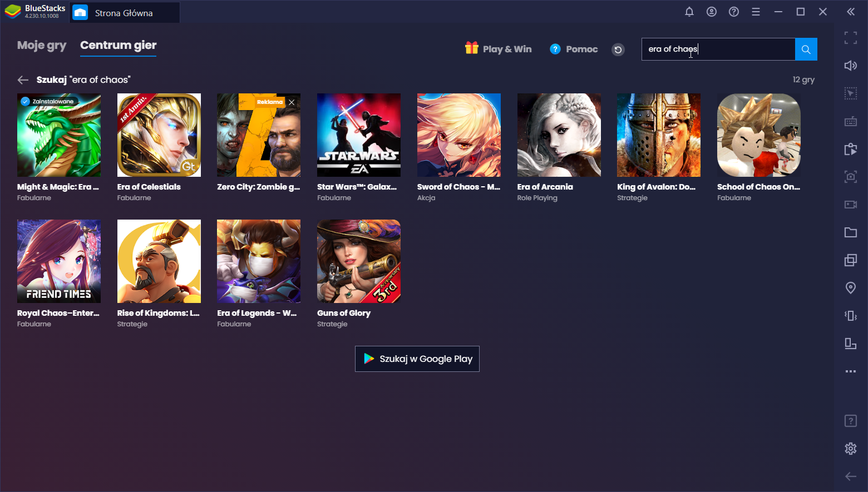The width and height of the screenshot is (868, 492).
Task: Open Pomoc help link
Action: coord(574,49)
